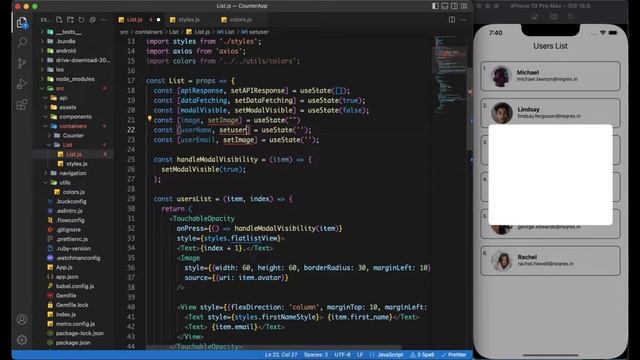
Task: Open Gemfile.lock in the explorer tree
Action: point(72,305)
